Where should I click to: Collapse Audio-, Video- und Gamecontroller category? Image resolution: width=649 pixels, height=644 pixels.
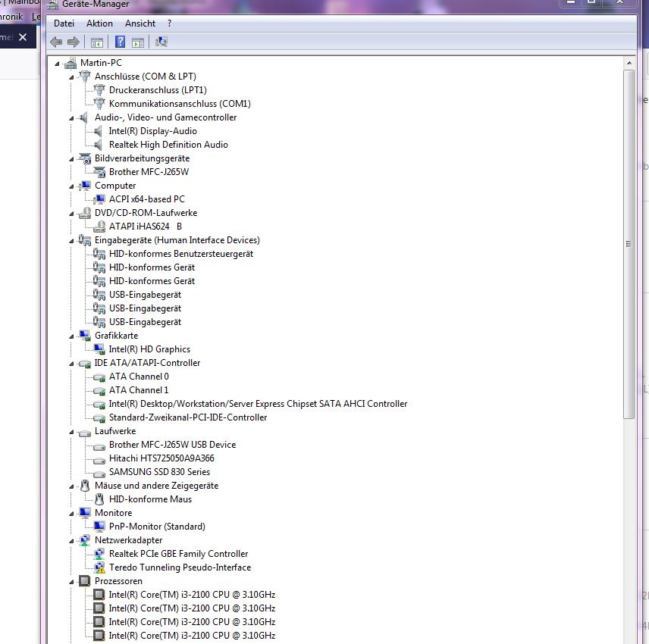click(x=71, y=118)
